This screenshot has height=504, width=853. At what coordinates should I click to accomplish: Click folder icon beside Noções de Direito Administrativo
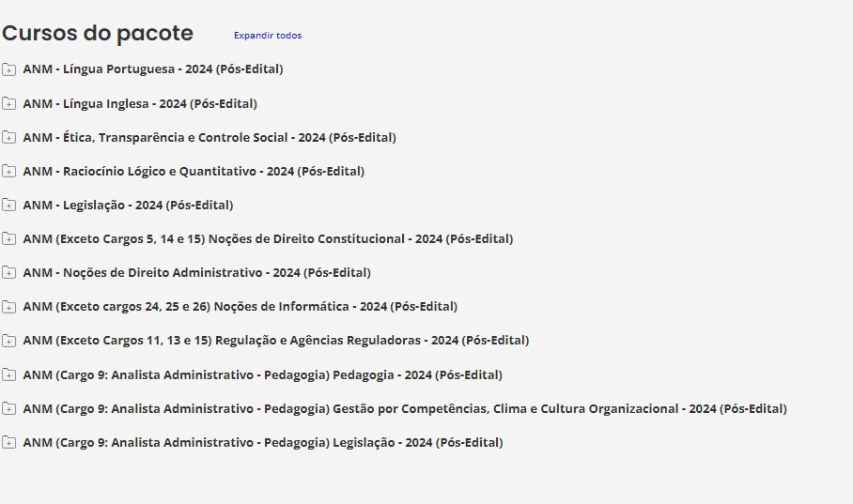8,273
